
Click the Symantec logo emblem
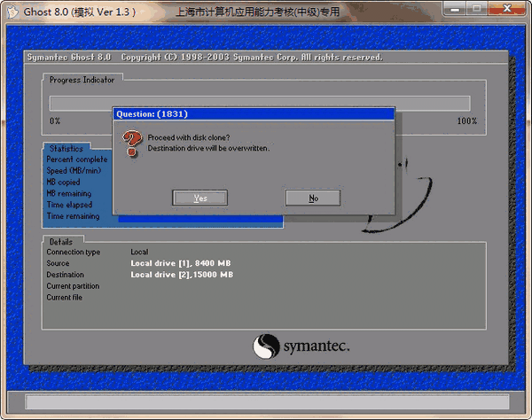pos(268,346)
